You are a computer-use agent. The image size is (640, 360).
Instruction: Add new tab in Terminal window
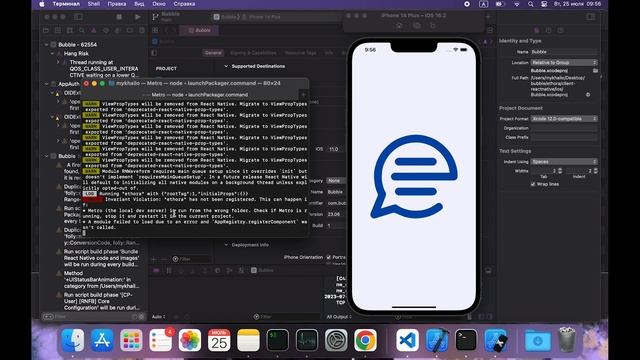click(x=303, y=95)
